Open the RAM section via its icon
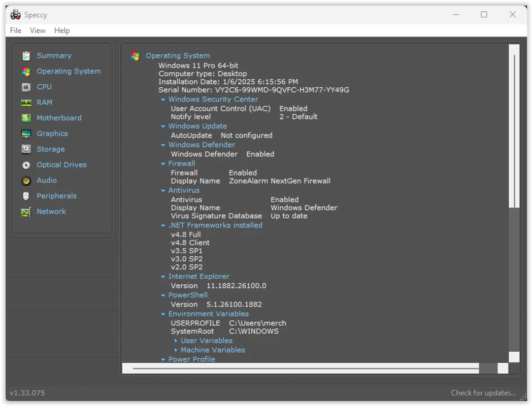This screenshot has height=406, width=532. click(26, 102)
